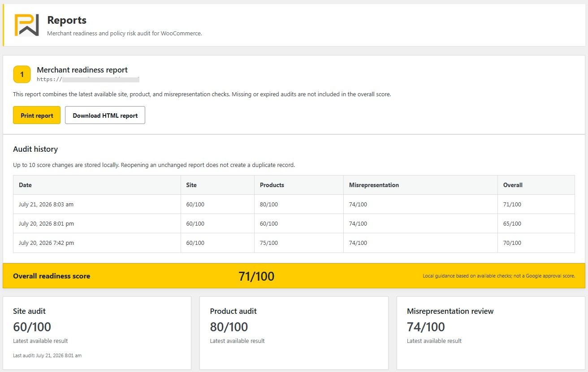Open the Product audit card
The height and width of the screenshot is (372, 588).
pos(294,333)
